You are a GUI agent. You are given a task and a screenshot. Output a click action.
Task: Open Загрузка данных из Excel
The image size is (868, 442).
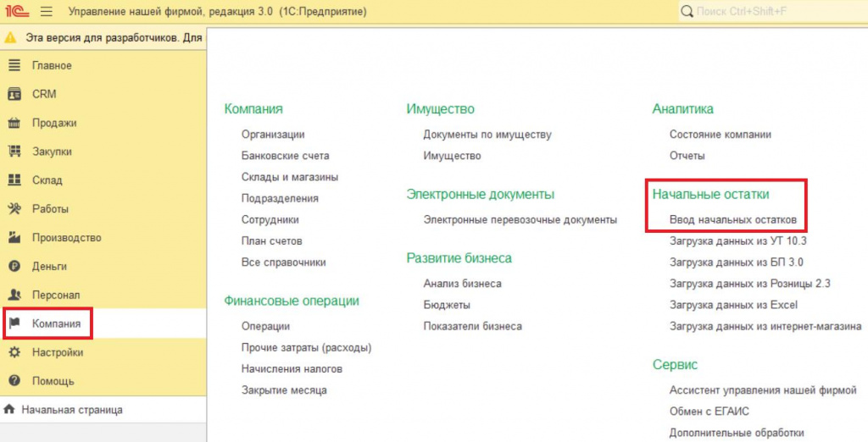[733, 306]
